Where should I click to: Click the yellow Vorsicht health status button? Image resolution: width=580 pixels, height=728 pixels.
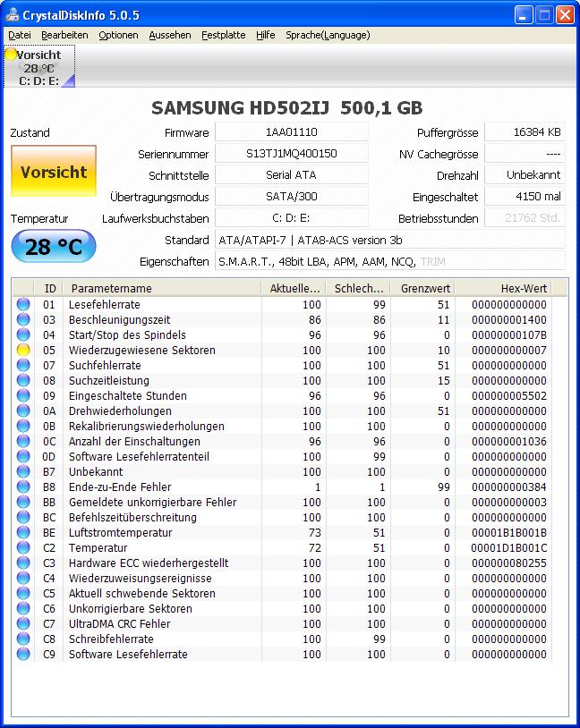click(x=54, y=172)
